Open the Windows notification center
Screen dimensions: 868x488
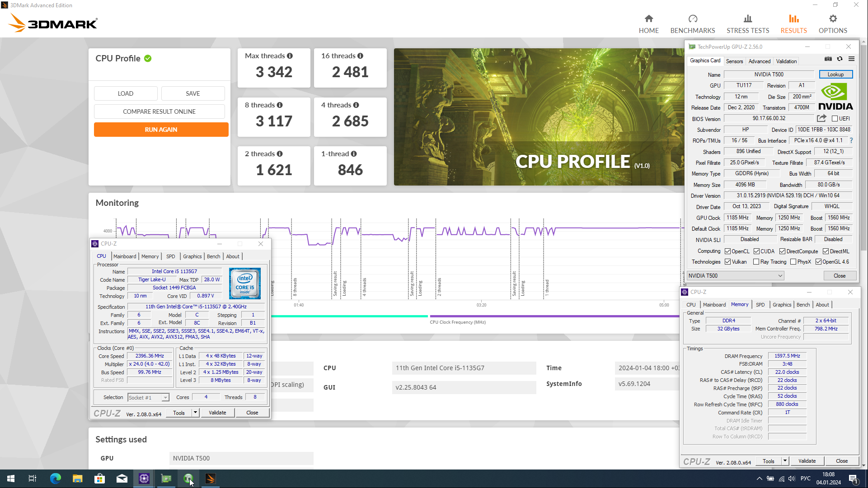coord(853,479)
